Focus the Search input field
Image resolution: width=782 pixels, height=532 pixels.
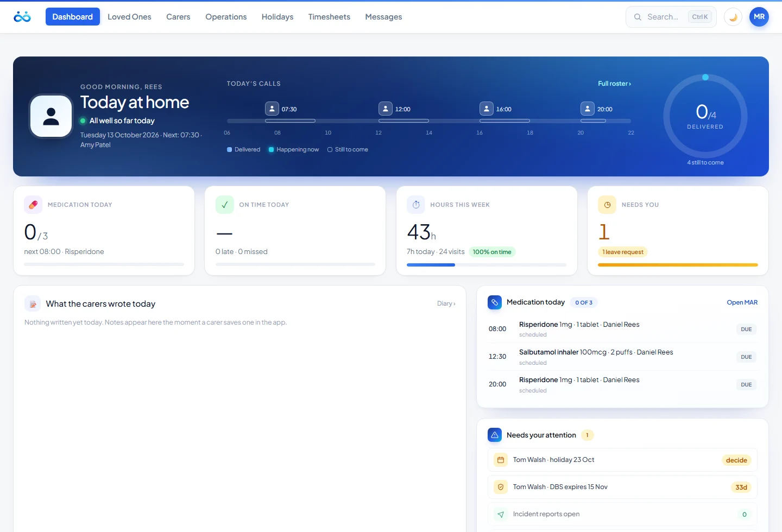(671, 17)
